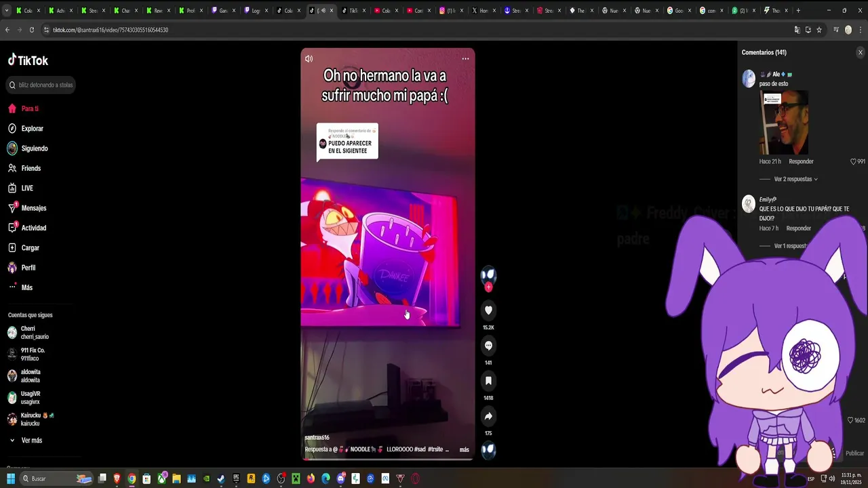Expand Ver 1 respuesta under Emily's comment

[790, 246]
